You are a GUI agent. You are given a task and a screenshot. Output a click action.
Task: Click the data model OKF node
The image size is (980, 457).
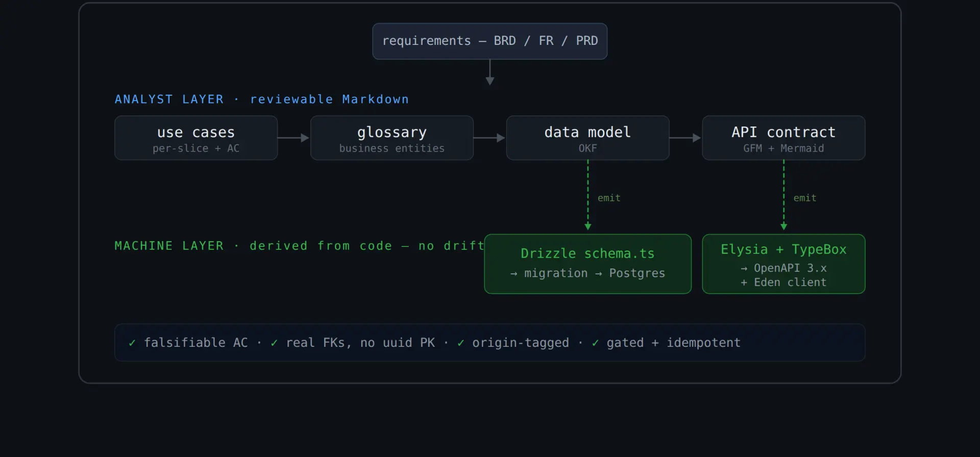click(x=587, y=138)
